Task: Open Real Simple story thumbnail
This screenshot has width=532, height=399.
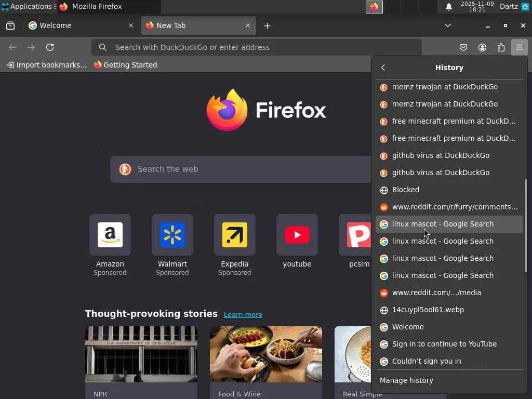Action: pos(353,354)
